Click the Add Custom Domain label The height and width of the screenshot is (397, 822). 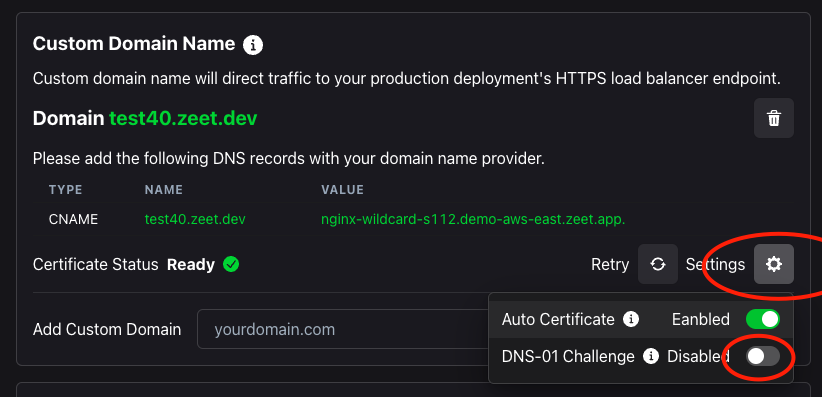(107, 329)
